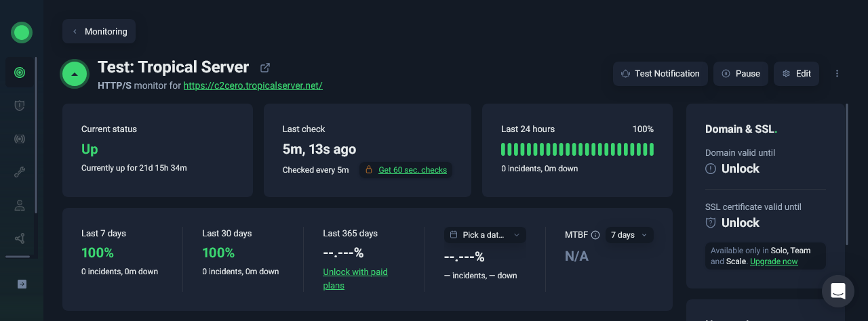
Task: Click the external link icon beside Tropical Server
Action: tap(265, 68)
